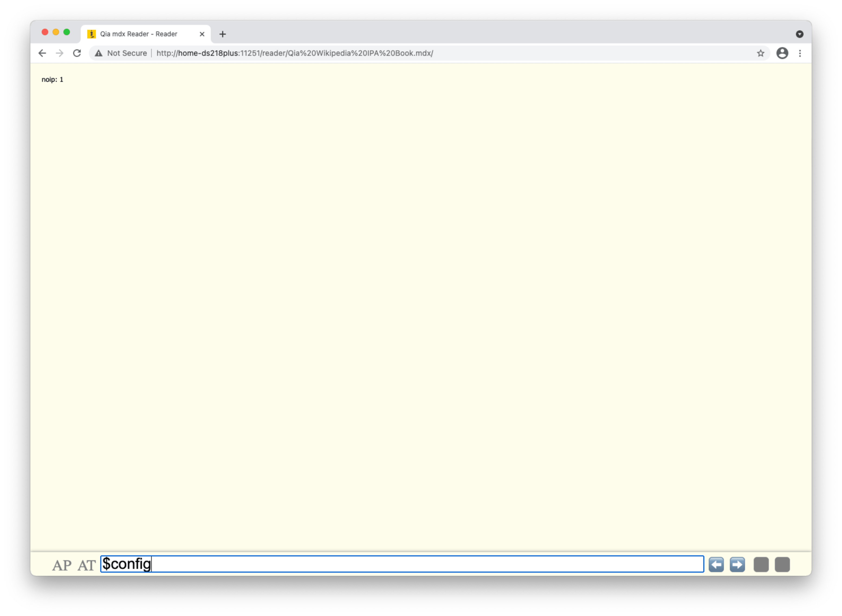Go to the previous entry with the blue left arrow
The height and width of the screenshot is (616, 842).
coord(716,565)
